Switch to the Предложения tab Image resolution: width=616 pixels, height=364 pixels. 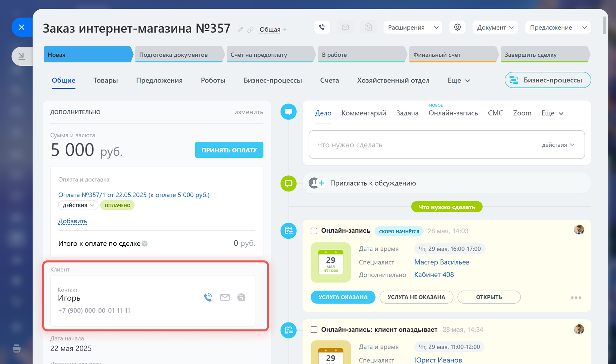tap(159, 80)
